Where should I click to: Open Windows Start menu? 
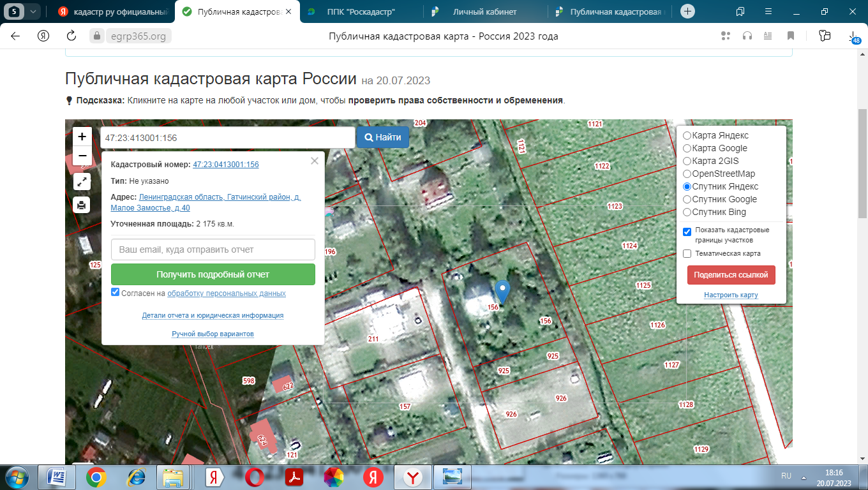16,477
